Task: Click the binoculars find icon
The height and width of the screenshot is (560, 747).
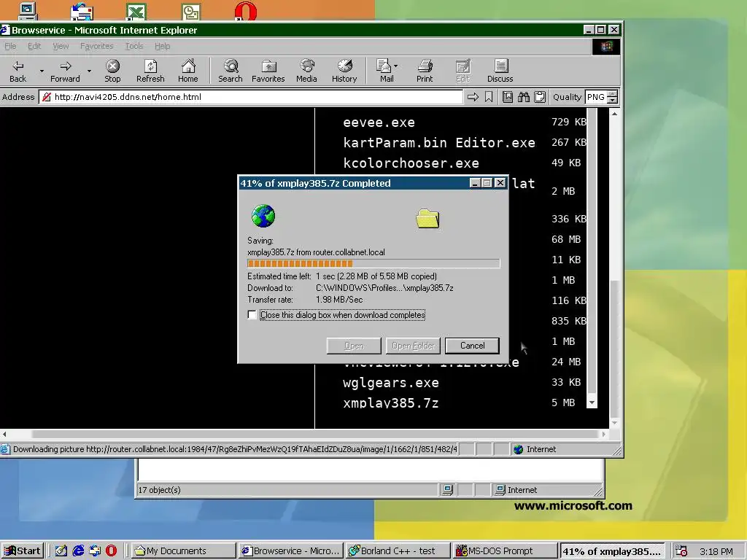Action: [x=524, y=97]
